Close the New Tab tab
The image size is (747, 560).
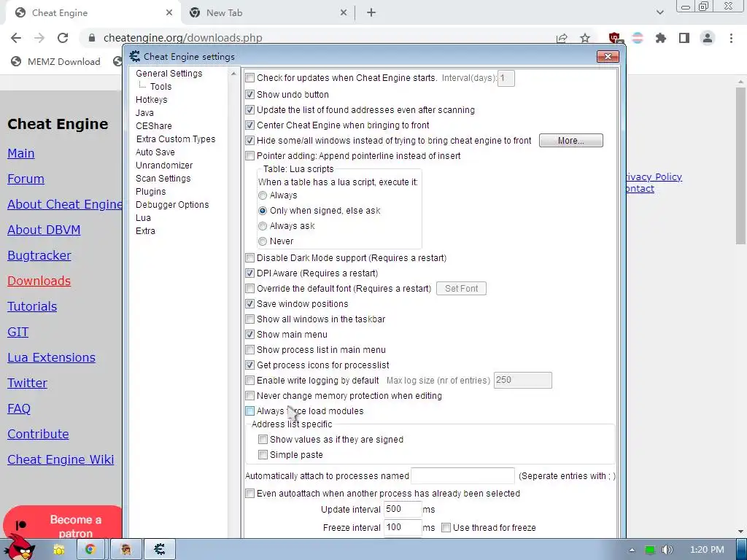point(344,13)
